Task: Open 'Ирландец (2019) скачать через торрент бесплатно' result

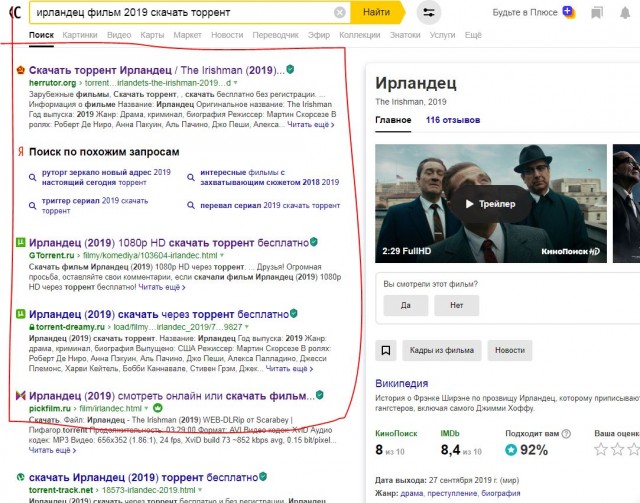Action: [x=159, y=314]
